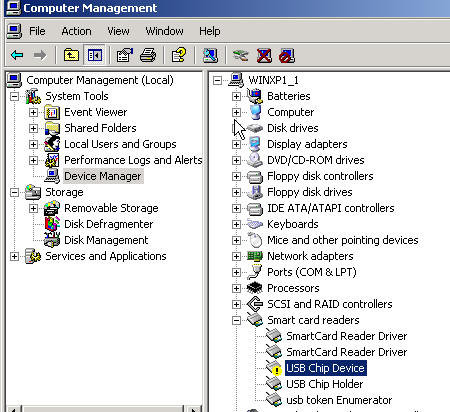
Task: Click the Performance Logs and Alerts icon
Action: (x=52, y=160)
